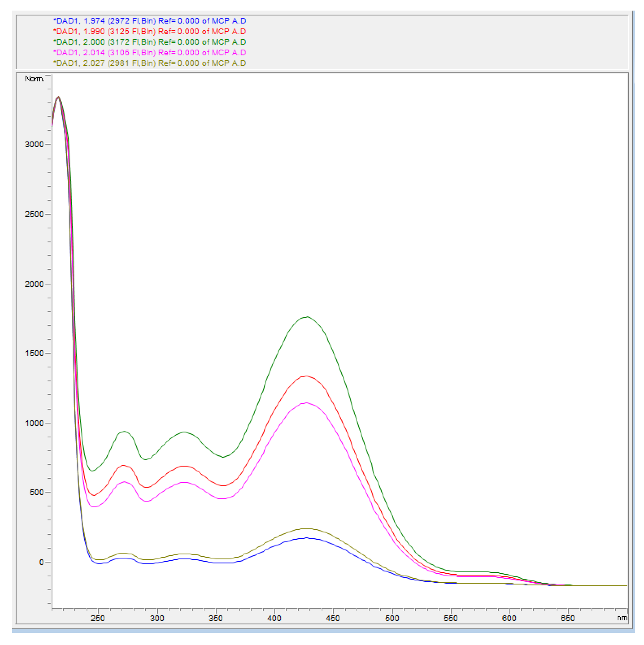Image resolution: width=644 pixels, height=645 pixels.
Task: Click the red spectrum peak near 430 nm
Action: pos(306,376)
